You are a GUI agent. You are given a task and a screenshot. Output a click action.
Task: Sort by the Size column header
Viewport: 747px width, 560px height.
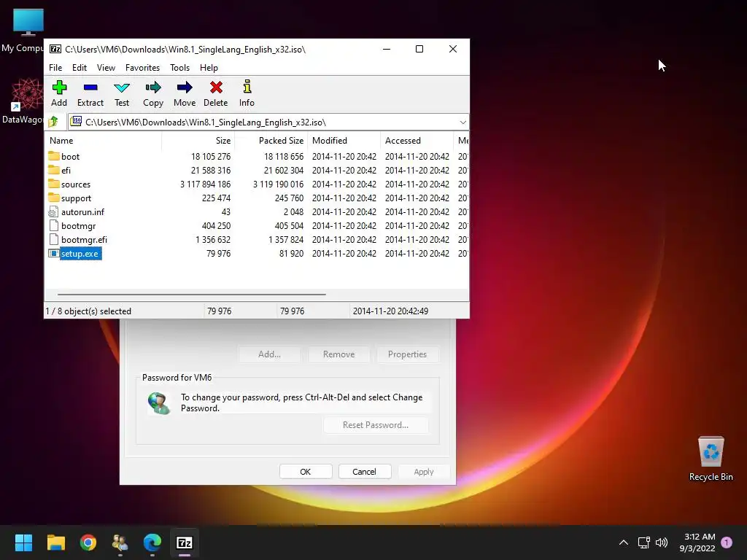tap(198, 141)
